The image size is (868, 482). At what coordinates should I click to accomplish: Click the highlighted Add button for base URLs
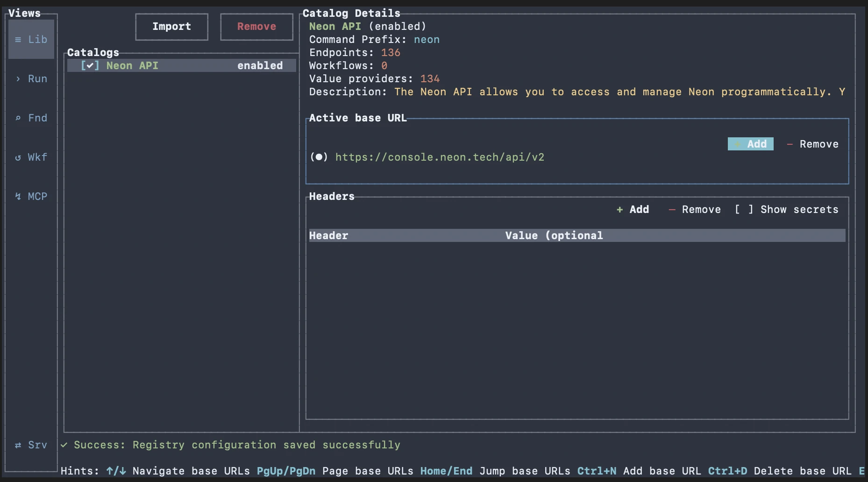click(750, 144)
